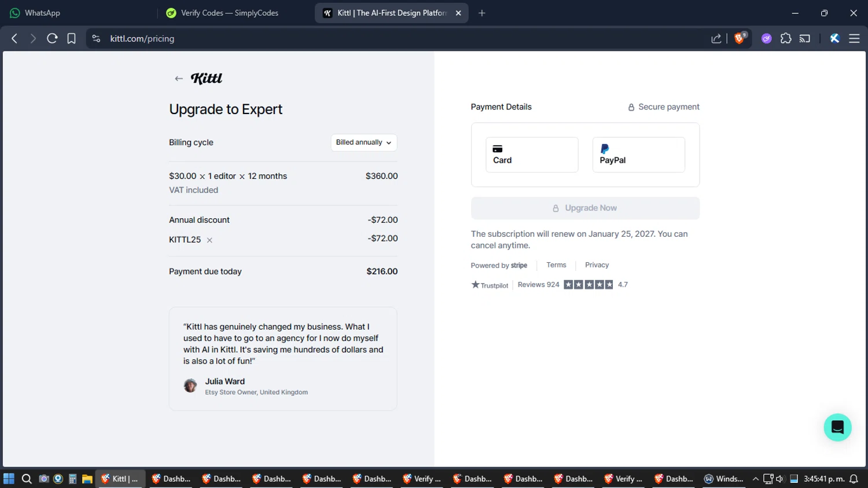Bookmark this page
868x488 pixels.
coord(71,39)
